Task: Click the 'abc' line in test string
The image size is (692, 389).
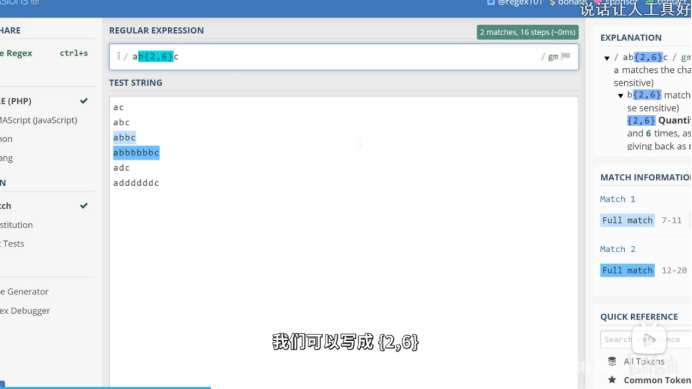Action: click(x=121, y=122)
